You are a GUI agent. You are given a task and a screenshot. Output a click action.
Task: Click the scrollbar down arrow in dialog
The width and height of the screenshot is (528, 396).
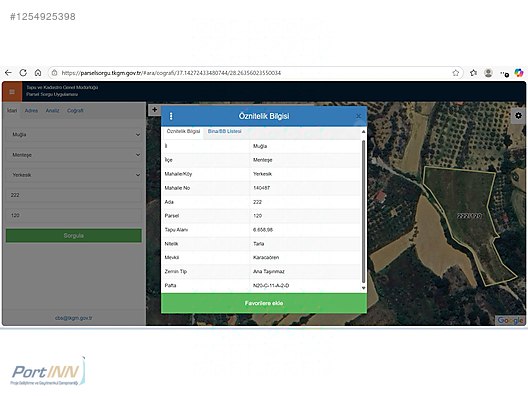[x=363, y=288]
